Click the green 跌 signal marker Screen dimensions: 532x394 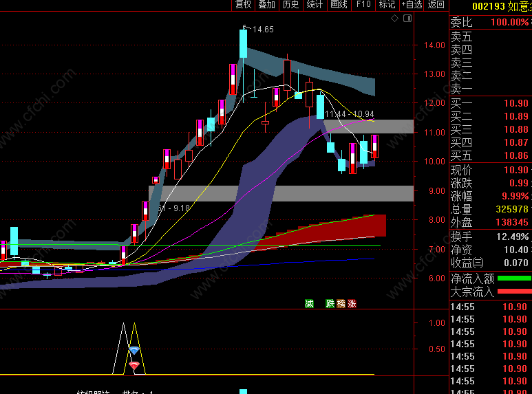pos(330,303)
